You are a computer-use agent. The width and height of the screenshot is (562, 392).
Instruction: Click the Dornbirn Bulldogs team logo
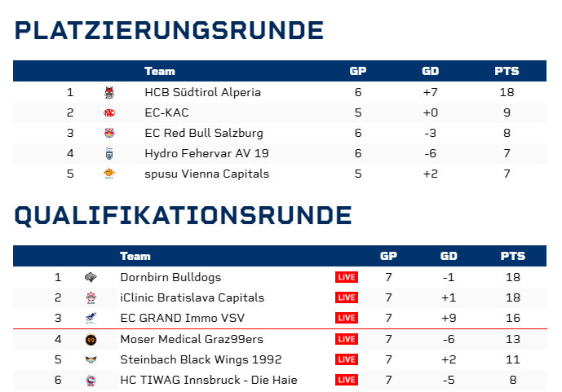point(91,277)
